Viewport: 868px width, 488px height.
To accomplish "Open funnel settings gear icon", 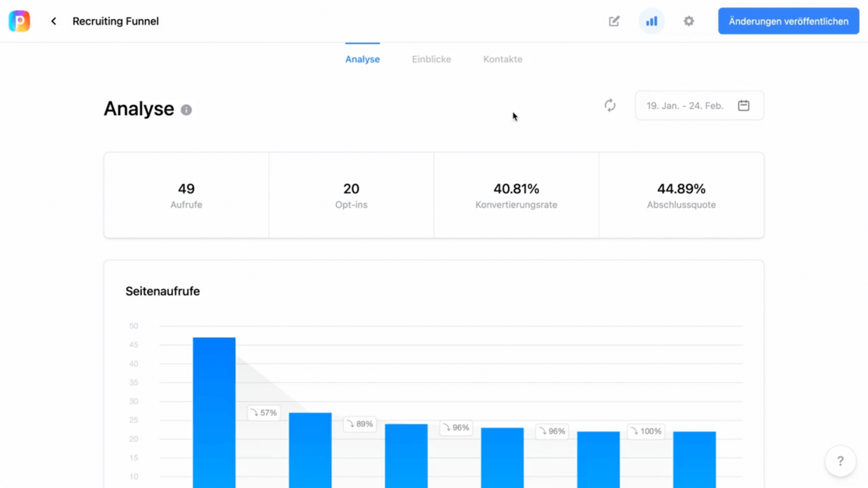I will tap(689, 21).
